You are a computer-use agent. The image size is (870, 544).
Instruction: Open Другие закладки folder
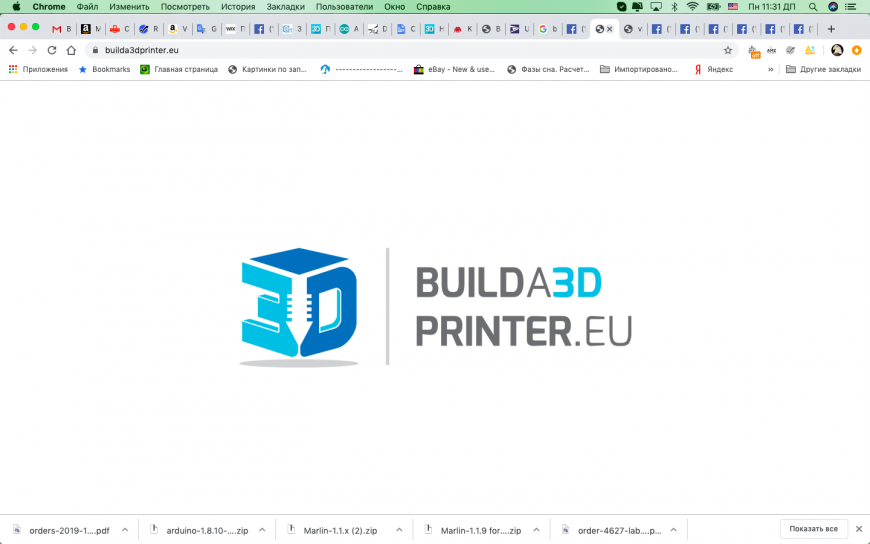[823, 69]
